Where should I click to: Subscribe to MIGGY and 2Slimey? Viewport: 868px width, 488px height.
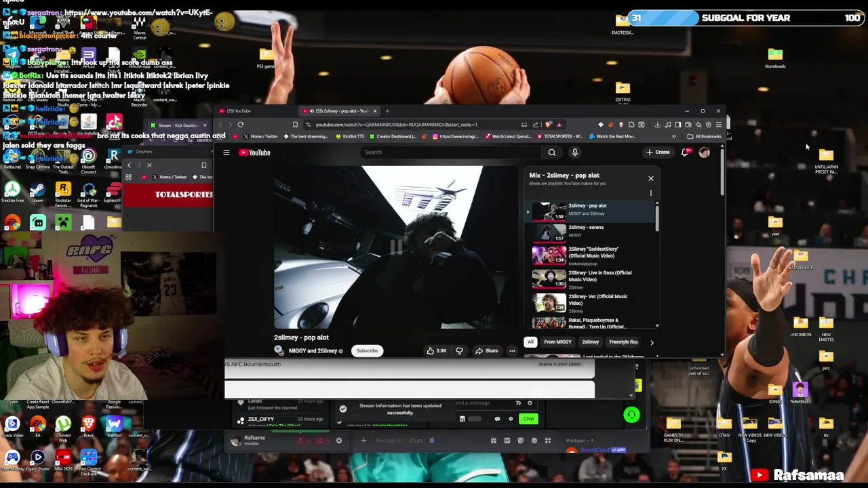(367, 350)
